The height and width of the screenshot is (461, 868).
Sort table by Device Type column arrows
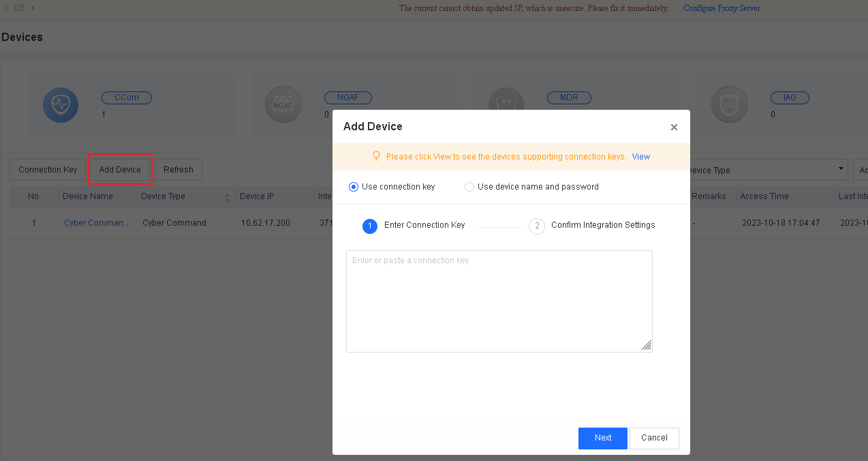[x=227, y=197]
